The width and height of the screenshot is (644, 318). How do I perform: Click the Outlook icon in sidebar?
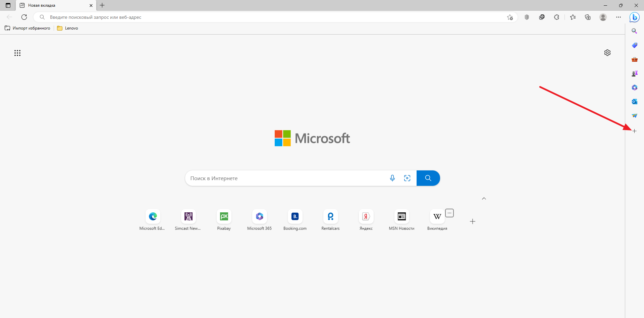(x=634, y=102)
